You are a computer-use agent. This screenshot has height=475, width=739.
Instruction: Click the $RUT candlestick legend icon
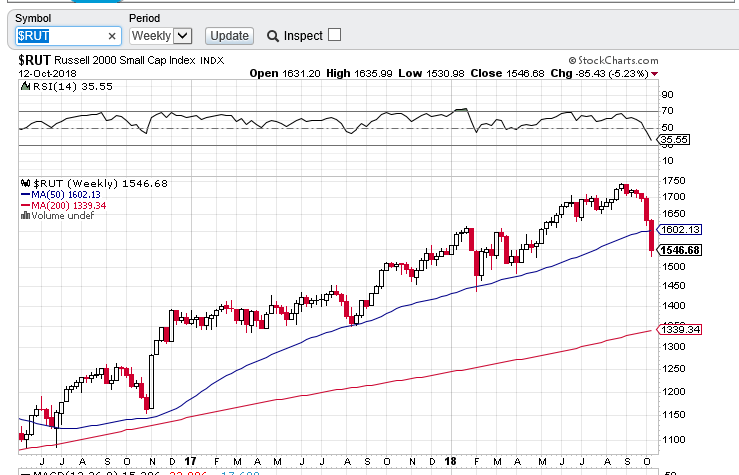25,183
